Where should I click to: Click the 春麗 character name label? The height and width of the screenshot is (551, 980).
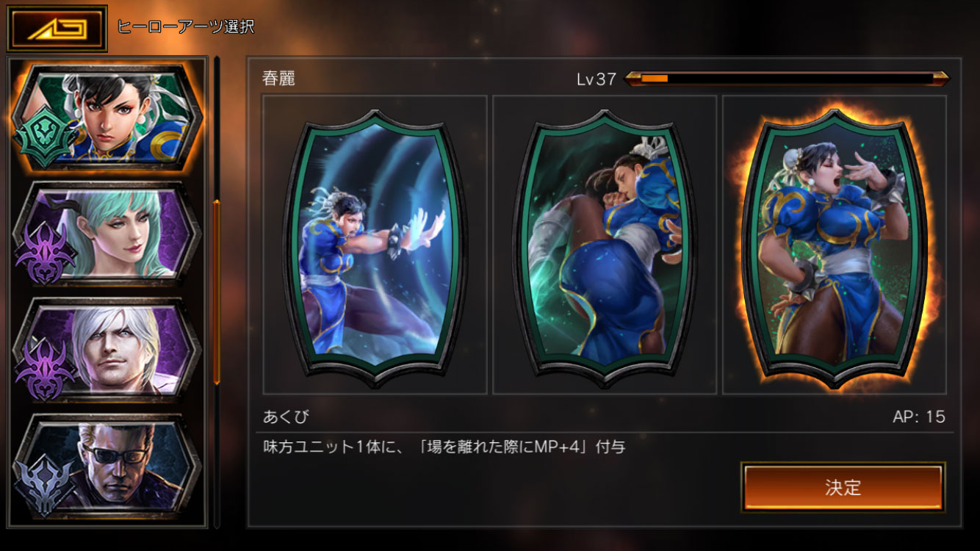279,79
